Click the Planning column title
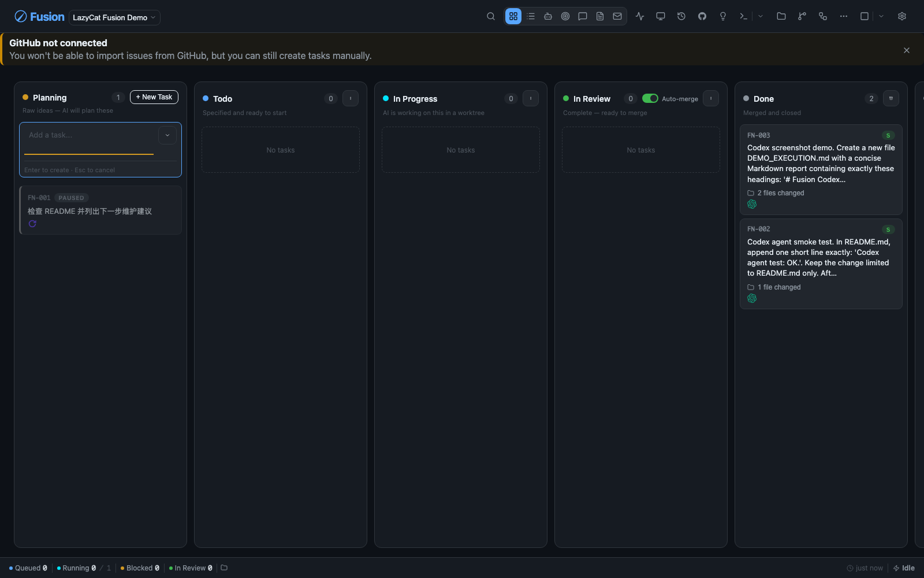Viewport: 924px width, 578px height. (x=50, y=98)
